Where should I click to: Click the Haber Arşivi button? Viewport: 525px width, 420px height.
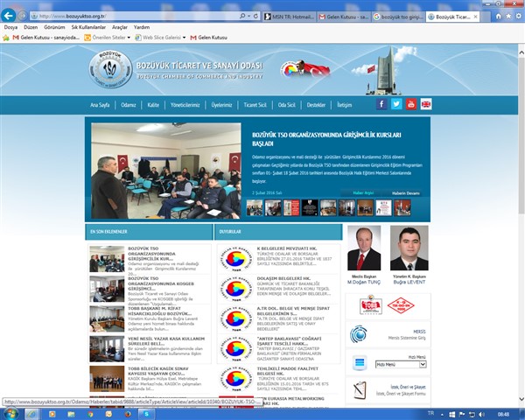pos(363,192)
